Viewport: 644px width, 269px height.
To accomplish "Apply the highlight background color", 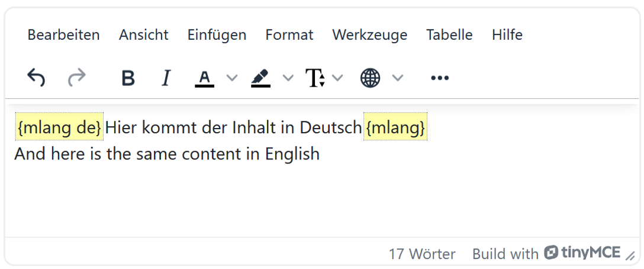I will (x=260, y=78).
